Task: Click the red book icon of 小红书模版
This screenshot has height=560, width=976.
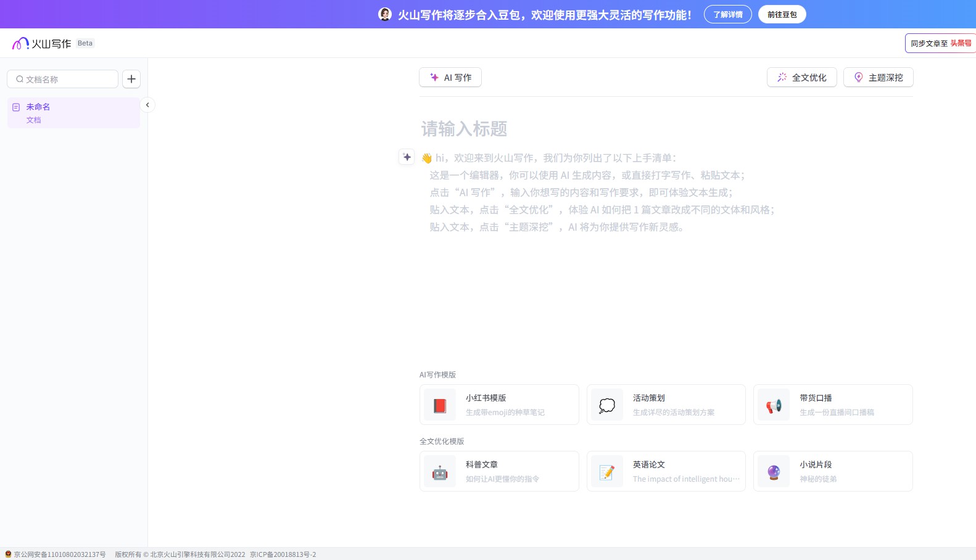Action: pos(440,405)
